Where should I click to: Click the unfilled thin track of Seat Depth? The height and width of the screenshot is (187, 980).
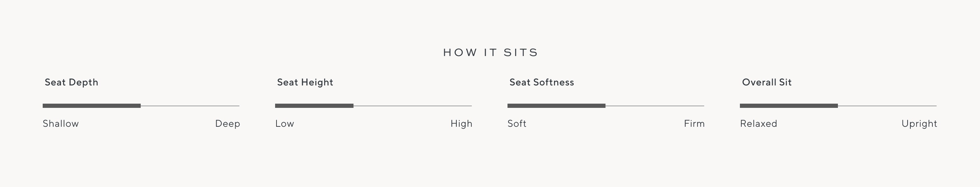pos(190,106)
